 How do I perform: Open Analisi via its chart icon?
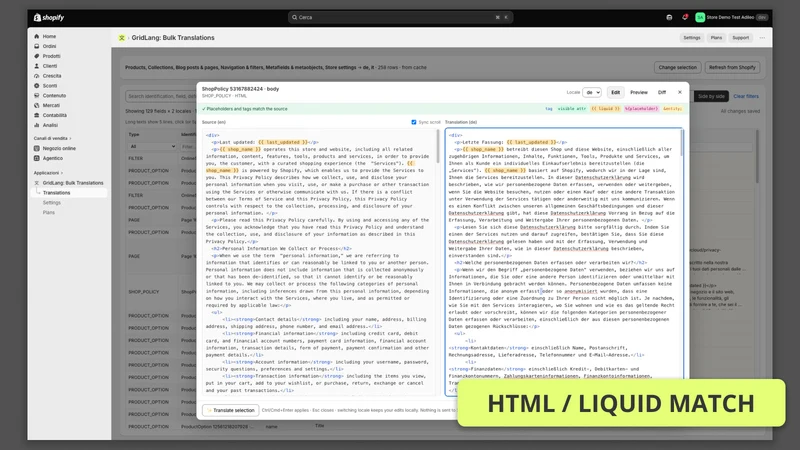37,125
